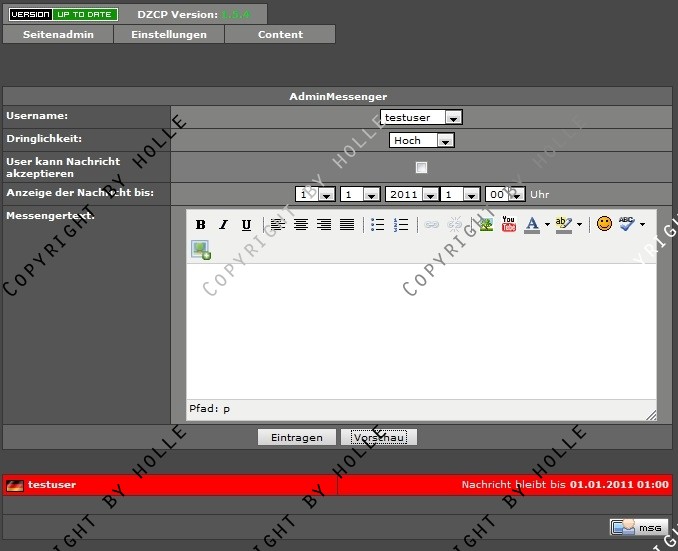
Task: Open the year dropdown showing 2011
Action: (411, 194)
